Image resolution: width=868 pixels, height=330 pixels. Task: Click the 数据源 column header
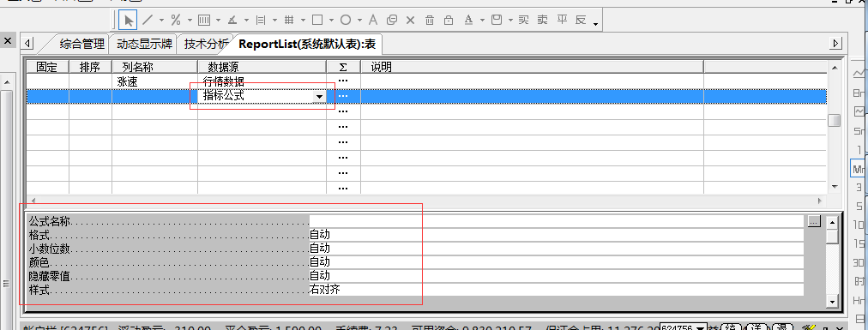coord(262,67)
